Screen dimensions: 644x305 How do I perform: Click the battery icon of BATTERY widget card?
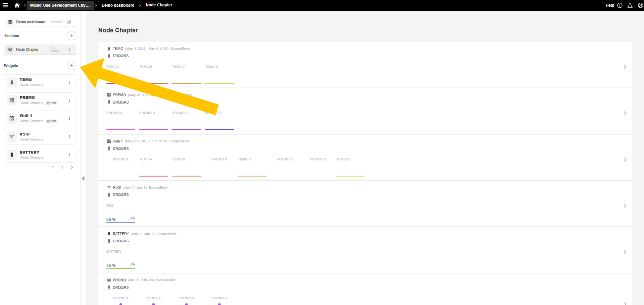[12, 155]
